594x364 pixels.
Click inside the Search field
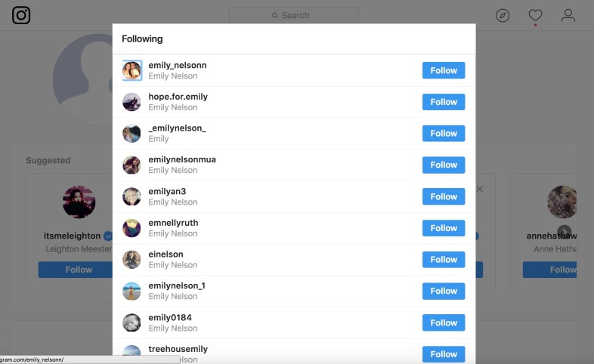click(x=293, y=15)
